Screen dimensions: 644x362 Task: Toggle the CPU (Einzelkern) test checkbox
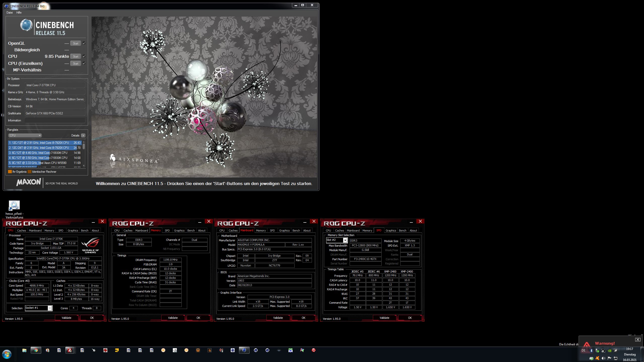pos(84,63)
